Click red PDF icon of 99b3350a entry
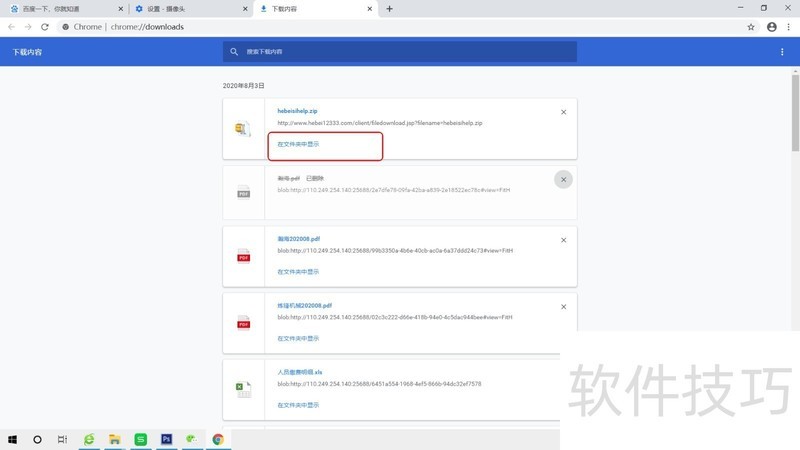This screenshot has height=450, width=800. tap(243, 256)
